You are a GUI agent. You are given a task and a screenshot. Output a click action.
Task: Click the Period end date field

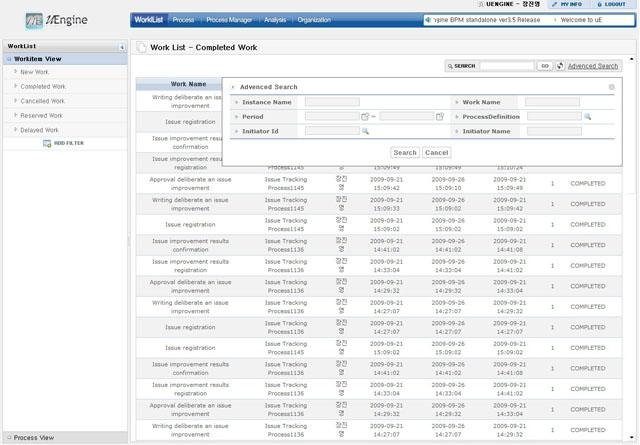(407, 117)
